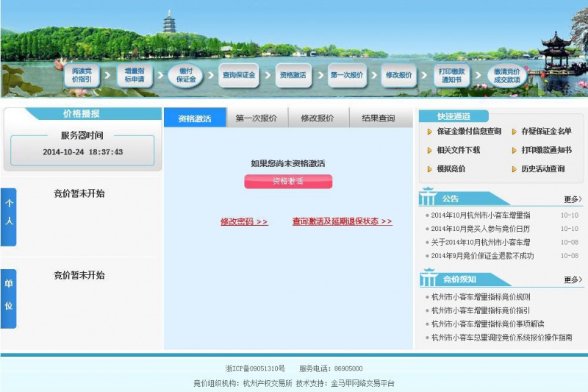Click the 阅读竞价指引 step icon
Image resolution: width=588 pixels, height=392 pixels.
81,75
